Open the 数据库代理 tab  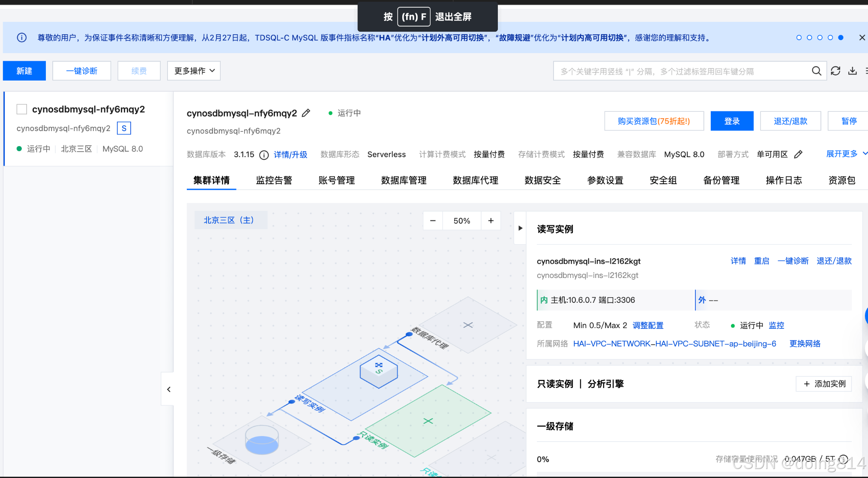(476, 180)
